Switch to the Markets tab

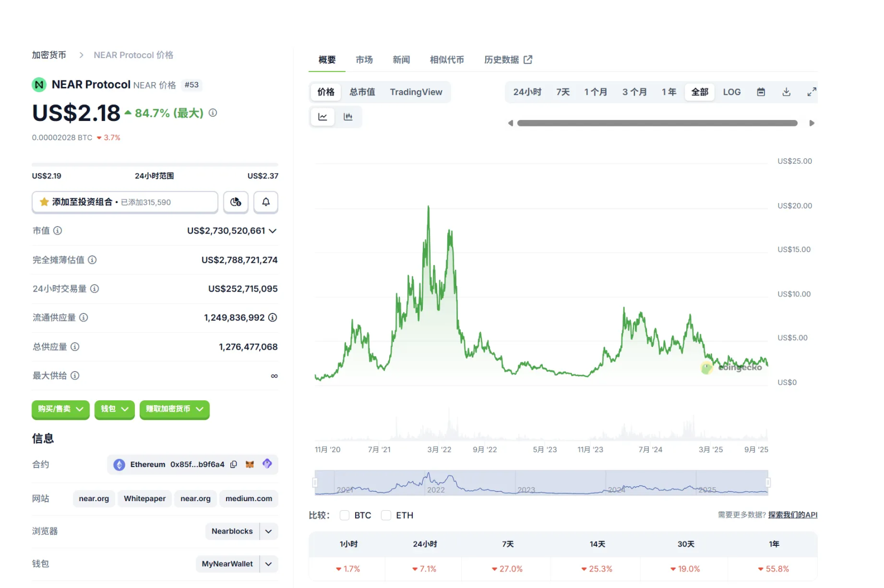(364, 60)
